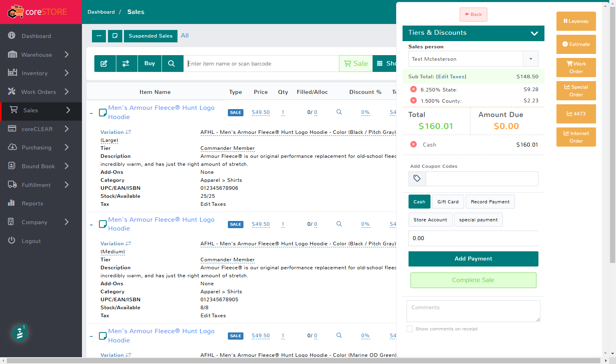Tick checkbox for second Hunt Logo Hoodie row
The image size is (616, 364).
[x=103, y=224]
